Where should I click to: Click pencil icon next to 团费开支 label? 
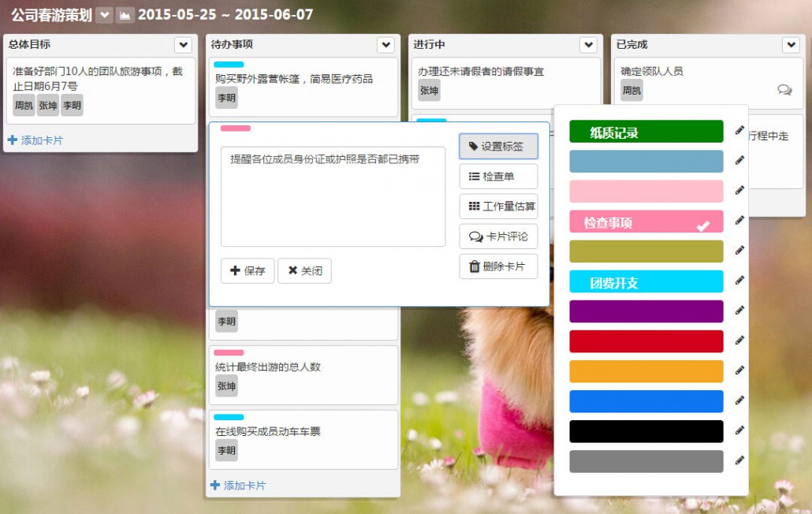[x=739, y=281]
